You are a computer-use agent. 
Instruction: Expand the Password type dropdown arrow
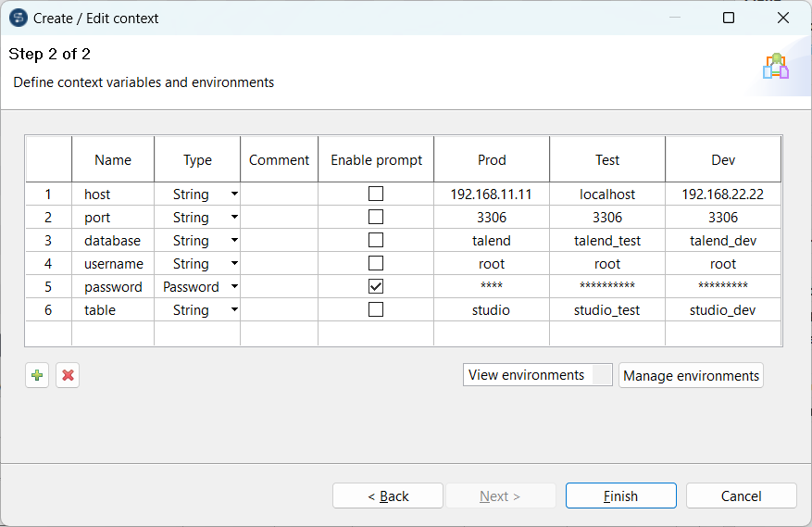pos(234,287)
